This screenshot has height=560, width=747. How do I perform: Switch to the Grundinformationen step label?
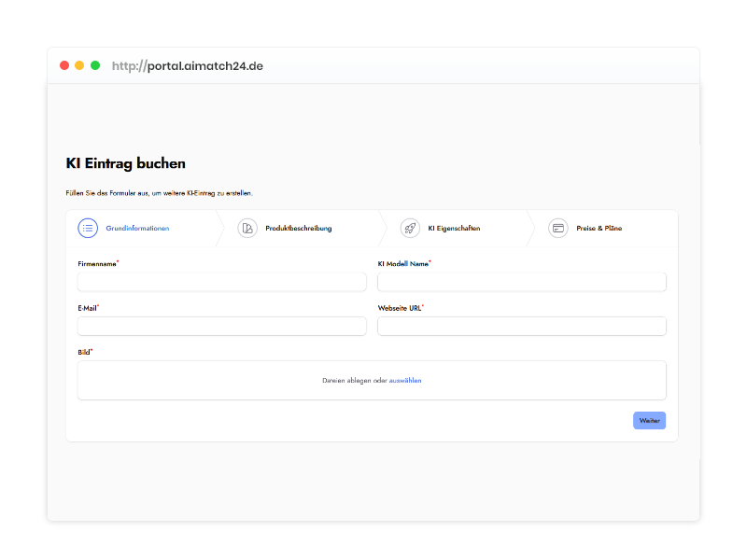tap(137, 228)
